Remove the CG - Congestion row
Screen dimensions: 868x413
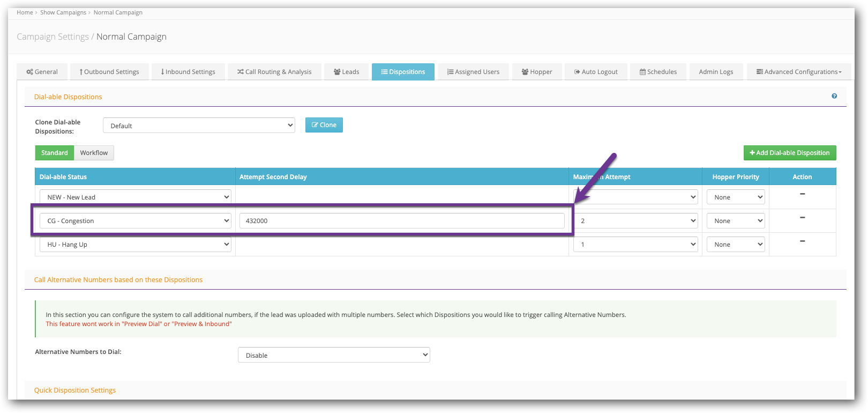pyautogui.click(x=802, y=218)
